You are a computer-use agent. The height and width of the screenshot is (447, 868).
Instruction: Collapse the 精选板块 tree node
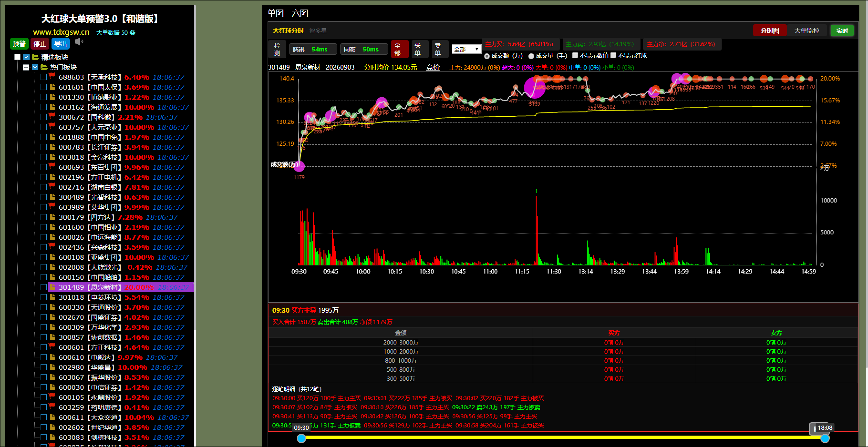click(17, 57)
